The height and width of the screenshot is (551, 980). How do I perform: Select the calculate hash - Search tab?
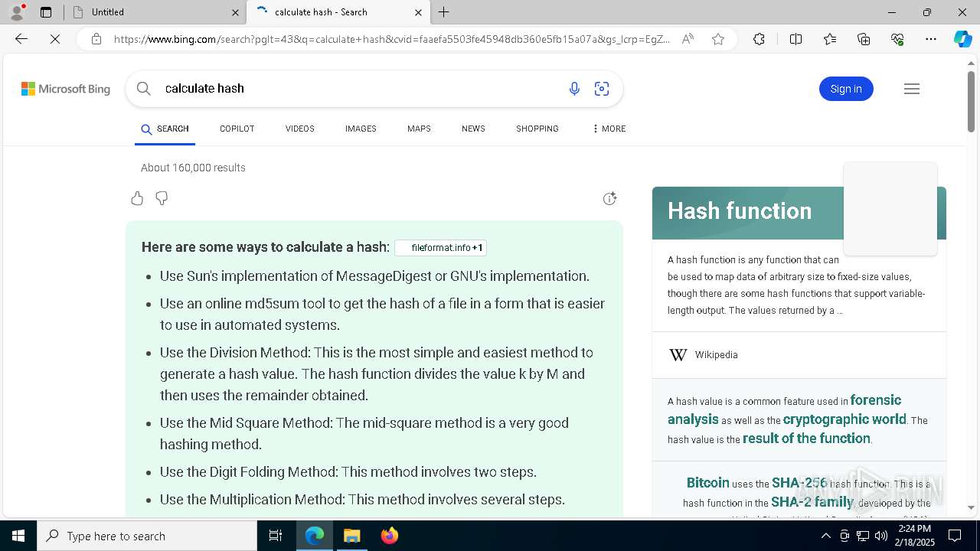point(338,12)
